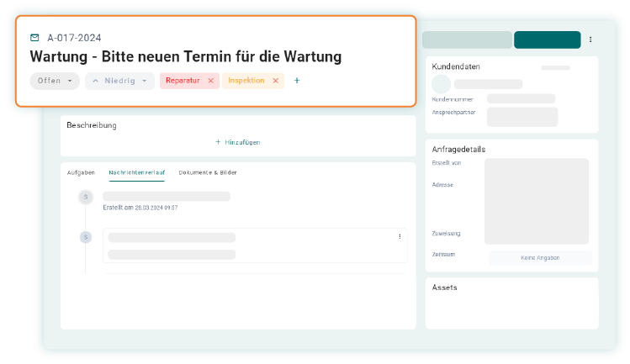Select the Nachrichtenverlauf tab
Screen dimensions: 630x364
tap(136, 172)
